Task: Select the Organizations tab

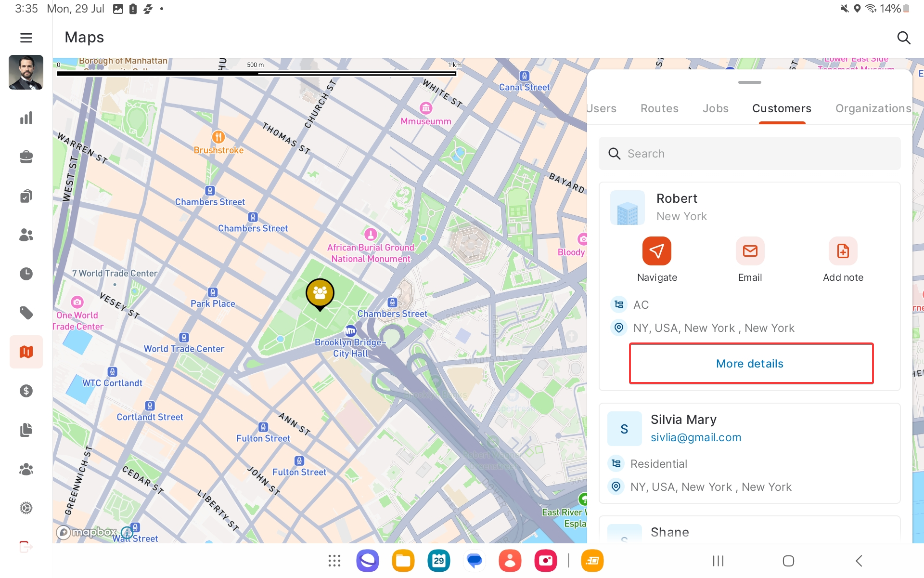Action: (873, 108)
